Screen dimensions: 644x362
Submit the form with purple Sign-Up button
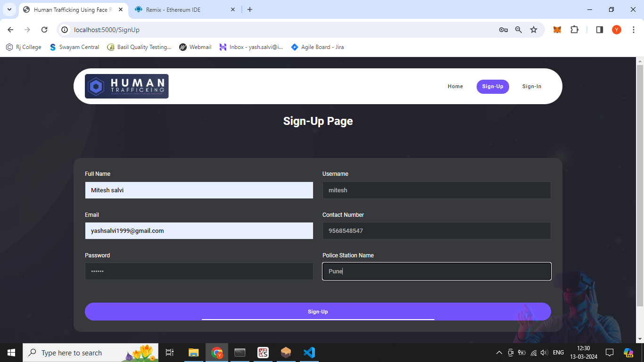(x=318, y=312)
